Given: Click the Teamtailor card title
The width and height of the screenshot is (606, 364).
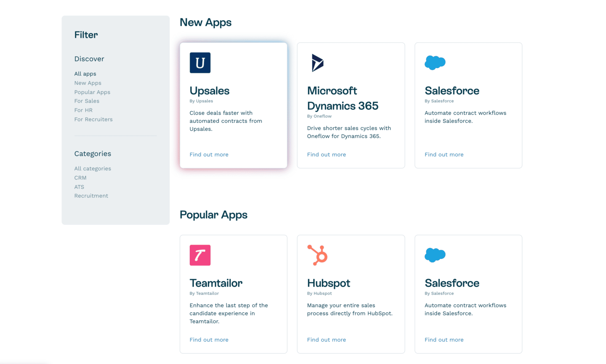Looking at the screenshot, I should coord(216,283).
